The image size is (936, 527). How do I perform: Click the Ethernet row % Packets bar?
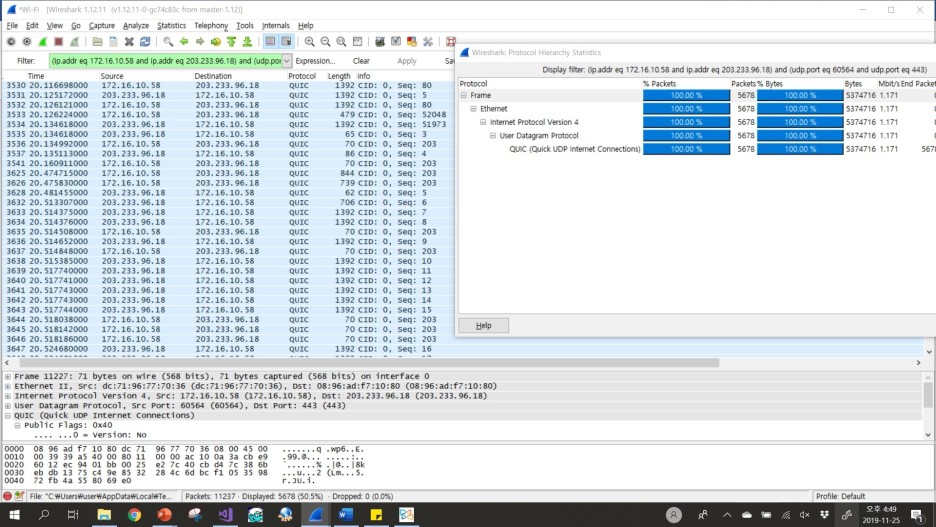686,109
